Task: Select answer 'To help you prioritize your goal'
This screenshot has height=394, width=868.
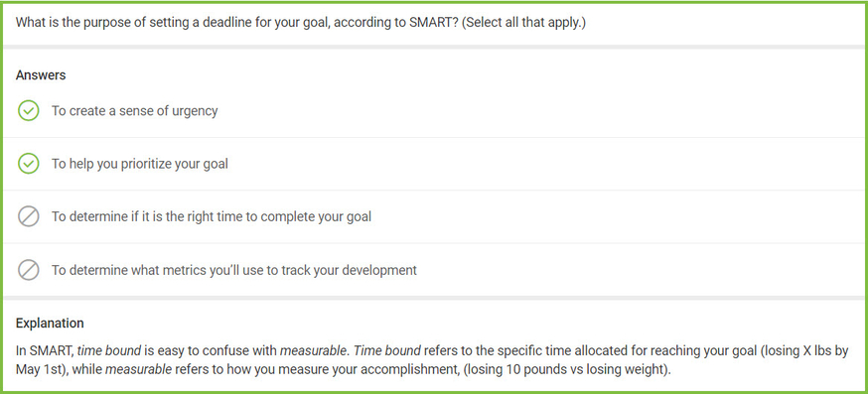Action: [139, 164]
